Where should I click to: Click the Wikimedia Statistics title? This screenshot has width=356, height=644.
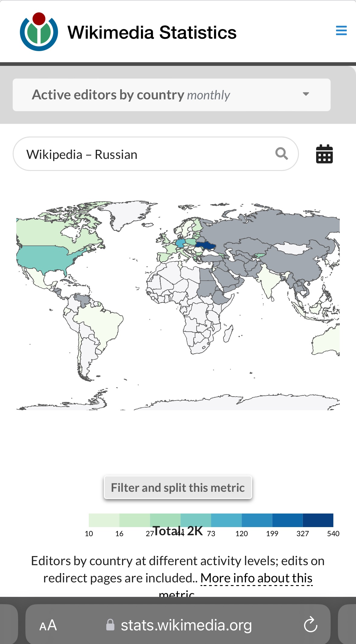(x=152, y=32)
